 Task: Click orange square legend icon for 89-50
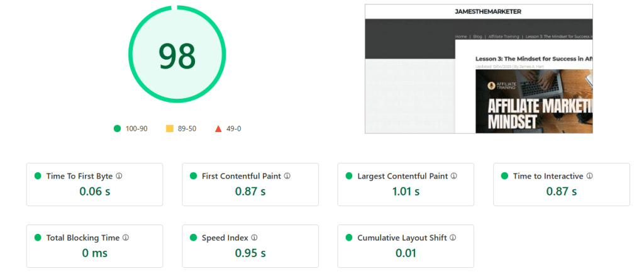tap(170, 128)
